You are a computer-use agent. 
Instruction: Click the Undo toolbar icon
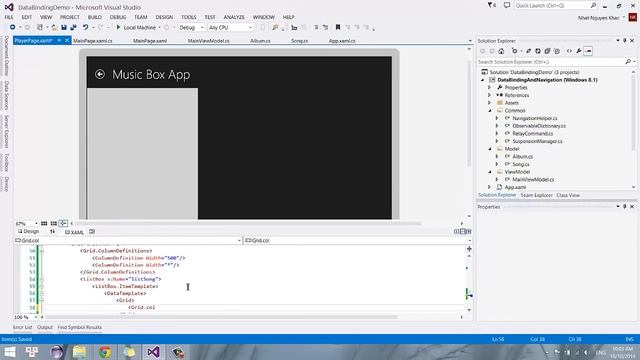pos(85,27)
